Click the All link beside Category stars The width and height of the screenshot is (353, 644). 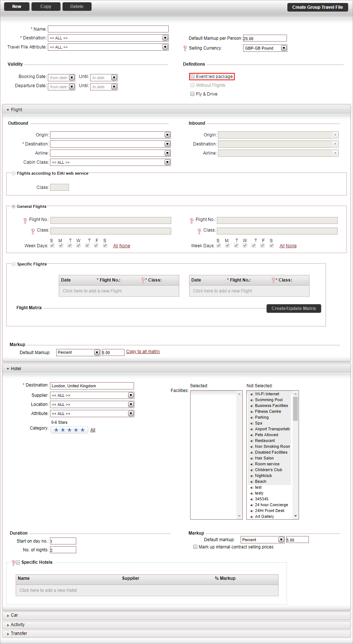pyautogui.click(x=93, y=430)
